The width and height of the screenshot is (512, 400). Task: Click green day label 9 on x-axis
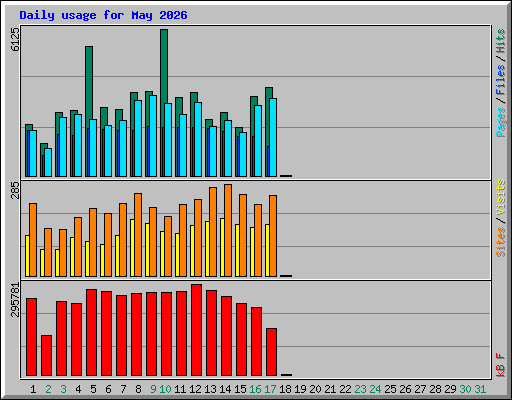point(153,389)
